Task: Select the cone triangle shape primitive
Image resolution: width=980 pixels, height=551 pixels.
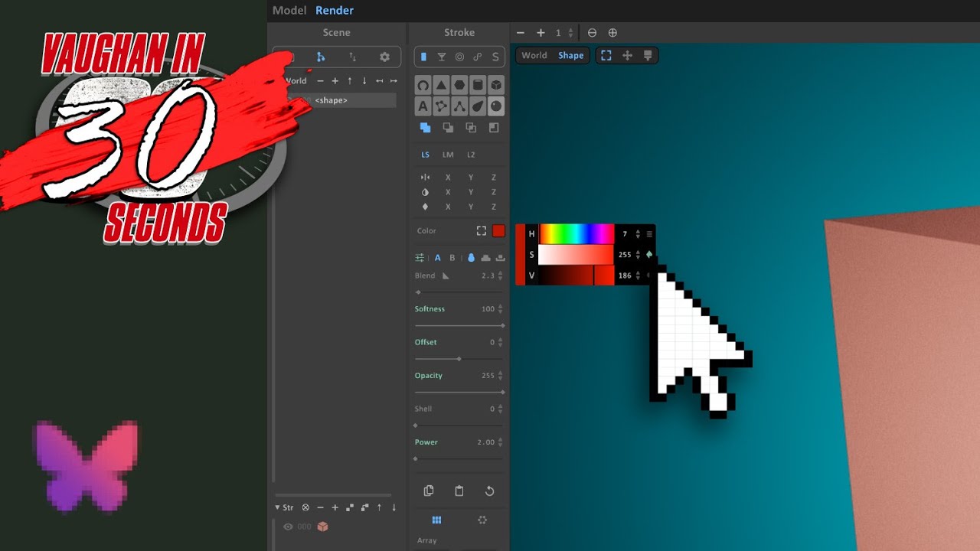Action: coord(441,85)
